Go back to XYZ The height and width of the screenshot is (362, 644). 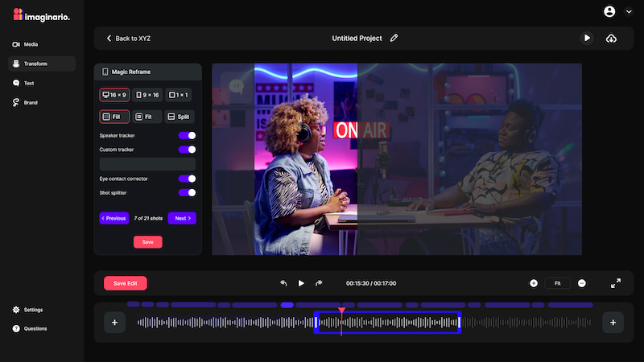[129, 38]
